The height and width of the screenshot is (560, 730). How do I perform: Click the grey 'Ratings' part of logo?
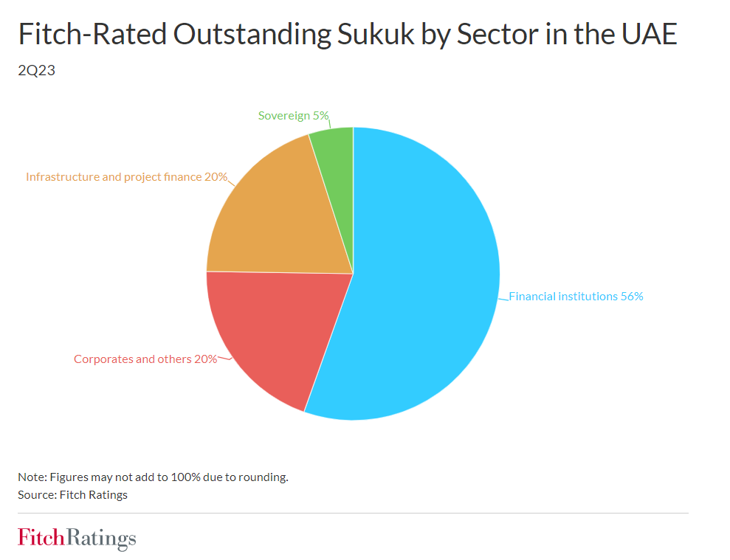[x=100, y=539]
